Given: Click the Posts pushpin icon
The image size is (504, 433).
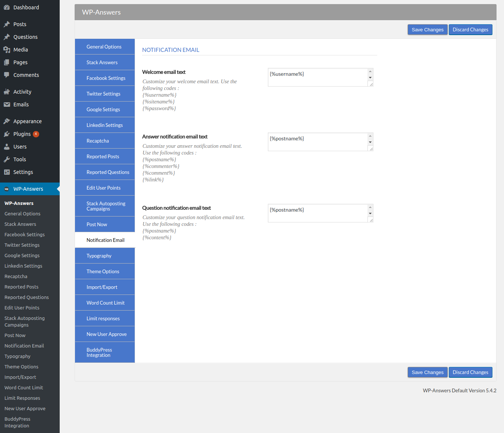Looking at the screenshot, I should (x=7, y=24).
